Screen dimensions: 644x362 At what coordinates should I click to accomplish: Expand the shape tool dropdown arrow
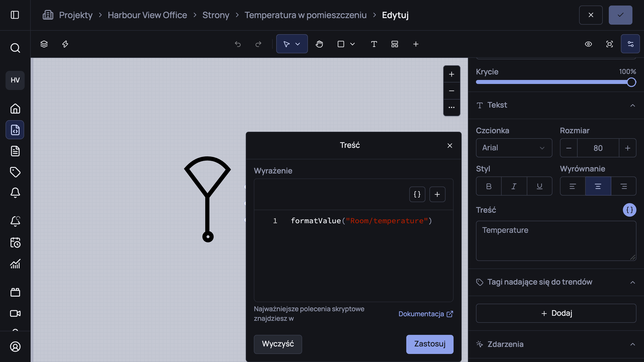point(352,44)
